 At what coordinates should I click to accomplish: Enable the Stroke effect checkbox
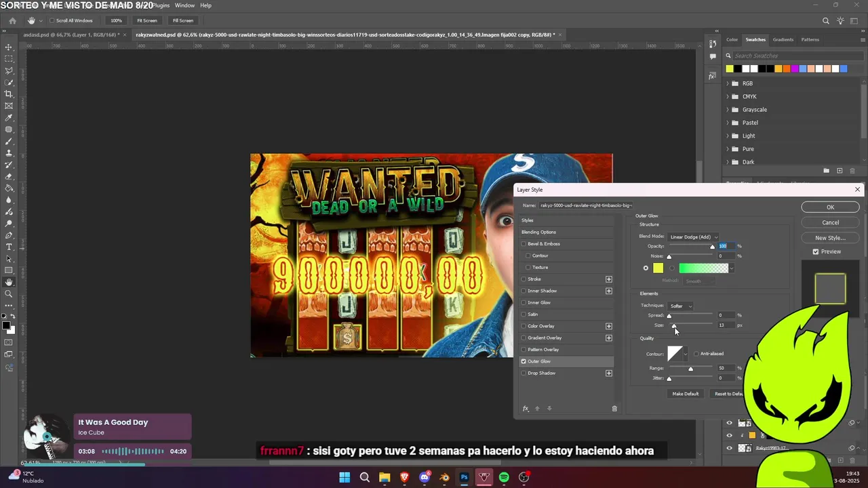point(524,279)
